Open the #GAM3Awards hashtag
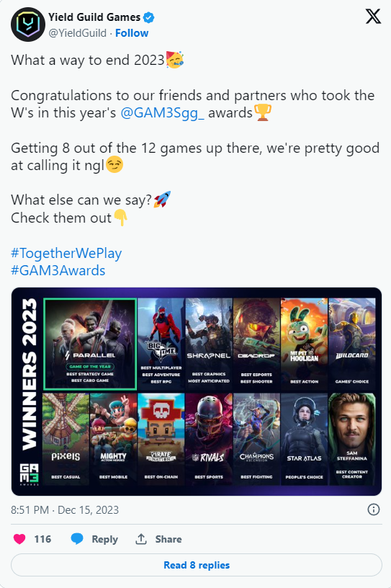The height and width of the screenshot is (588, 391). [58, 270]
